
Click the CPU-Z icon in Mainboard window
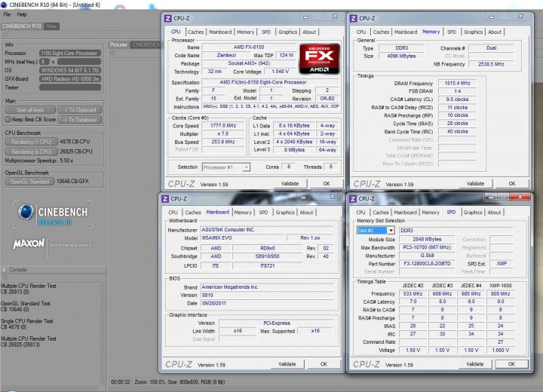[x=165, y=199]
